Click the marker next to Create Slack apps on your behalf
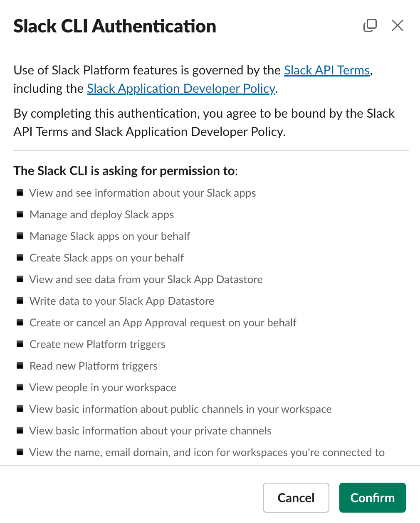420x523 pixels. coord(20,257)
